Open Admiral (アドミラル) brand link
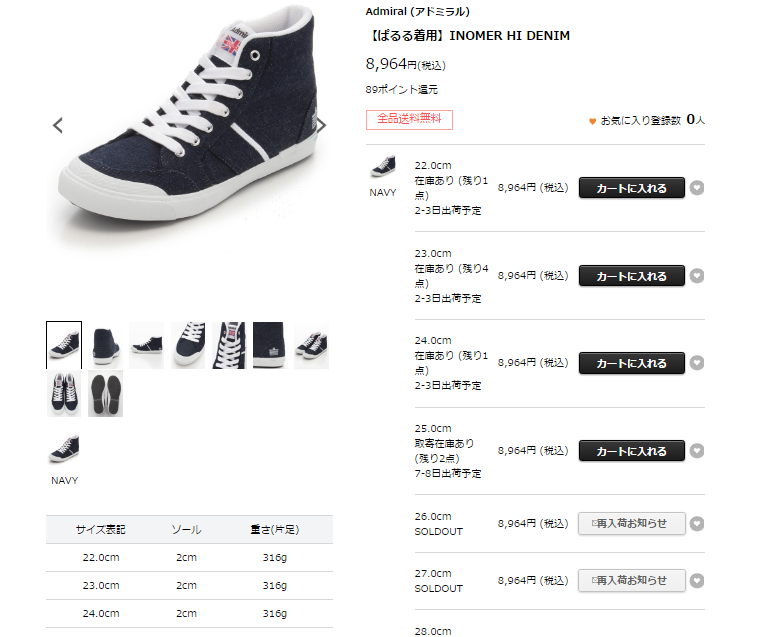The width and height of the screenshot is (767, 637). pos(417,11)
